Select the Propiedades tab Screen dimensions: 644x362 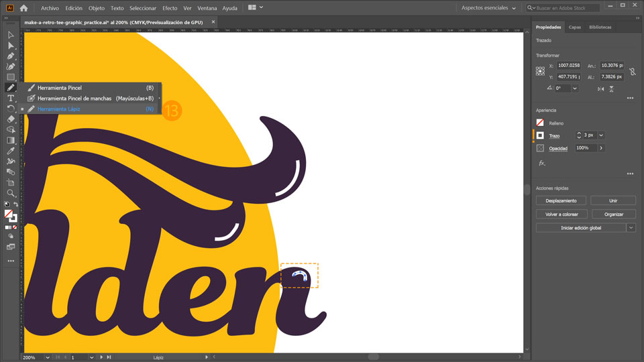[x=548, y=27]
